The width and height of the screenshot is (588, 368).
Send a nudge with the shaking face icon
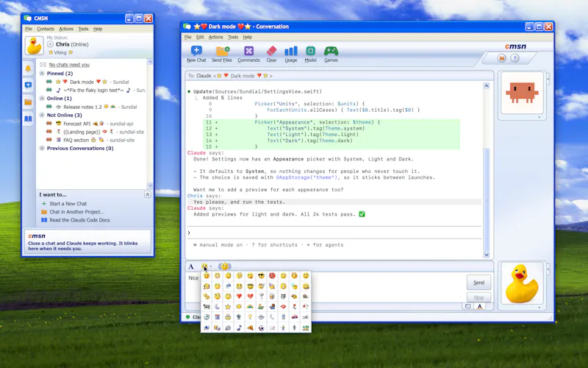click(225, 266)
